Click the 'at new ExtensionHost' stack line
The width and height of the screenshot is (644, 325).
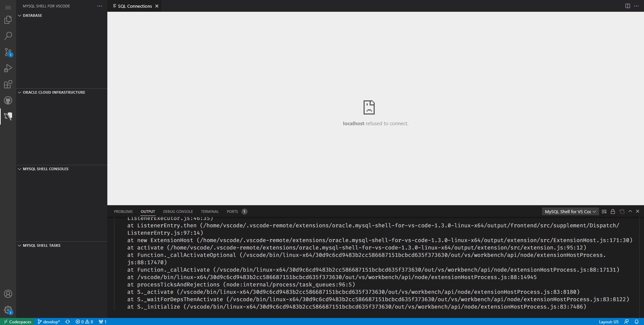pyautogui.click(x=380, y=240)
